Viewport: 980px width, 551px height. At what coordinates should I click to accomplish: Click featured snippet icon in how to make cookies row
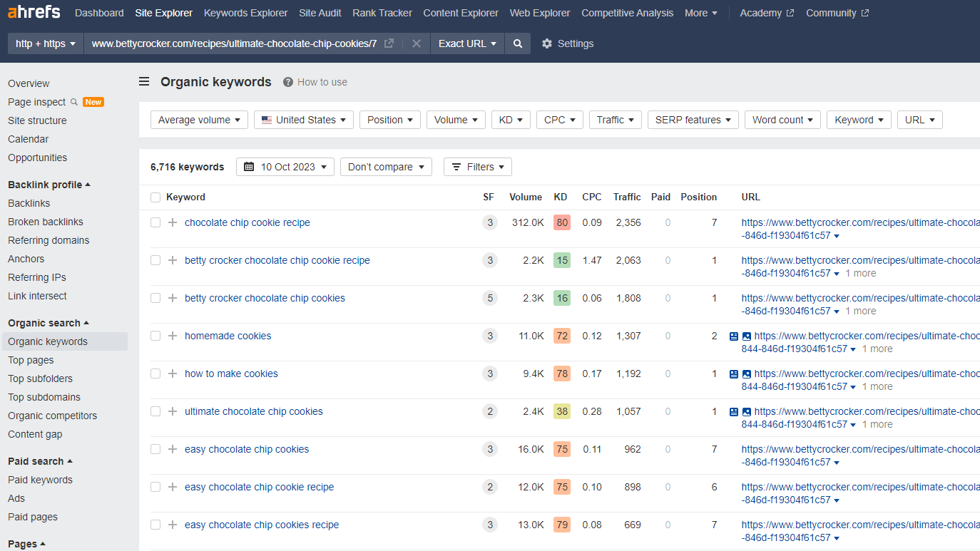click(x=733, y=374)
